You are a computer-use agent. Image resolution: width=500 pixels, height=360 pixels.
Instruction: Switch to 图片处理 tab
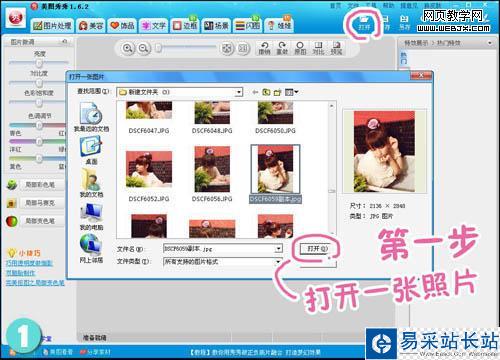[53, 25]
